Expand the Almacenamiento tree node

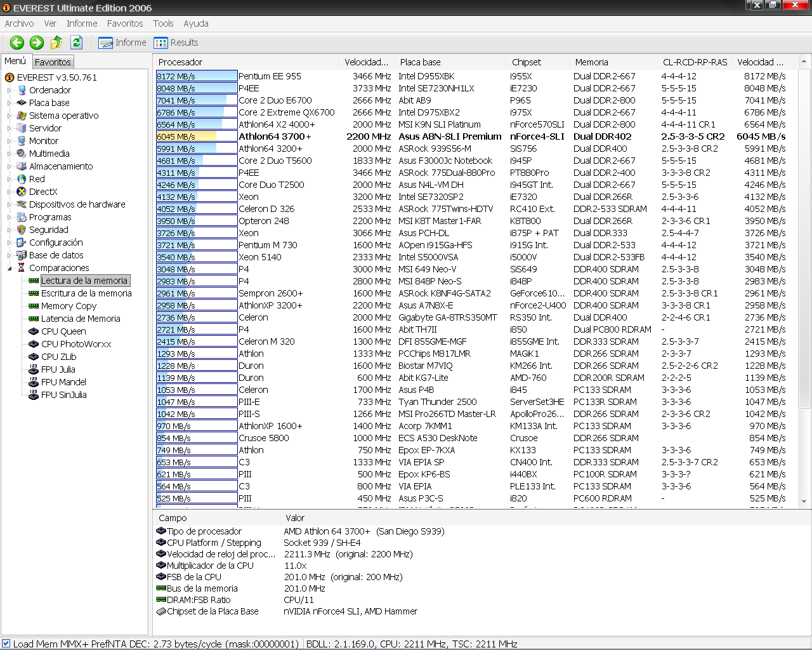[10, 166]
